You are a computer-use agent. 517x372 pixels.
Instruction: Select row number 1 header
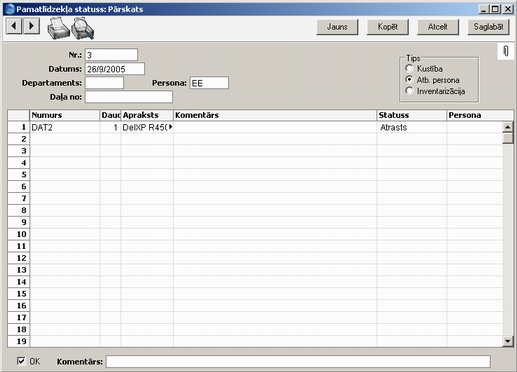(x=19, y=127)
